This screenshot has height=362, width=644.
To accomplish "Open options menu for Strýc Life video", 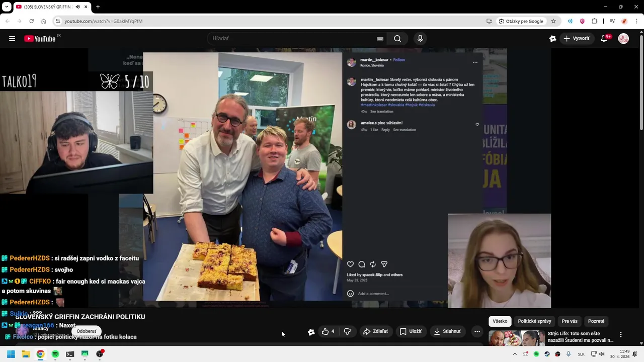I will pyautogui.click(x=620, y=335).
